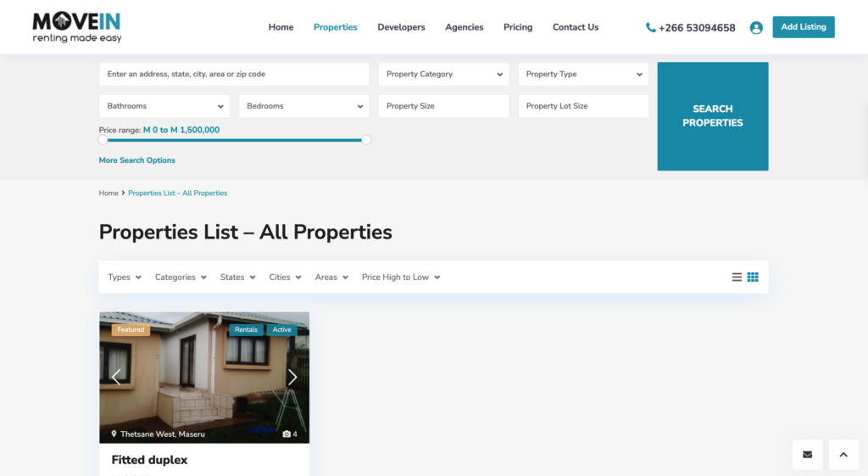Screen dimensions: 868x476
Task: Go to the Home menu item
Action: pyautogui.click(x=281, y=27)
